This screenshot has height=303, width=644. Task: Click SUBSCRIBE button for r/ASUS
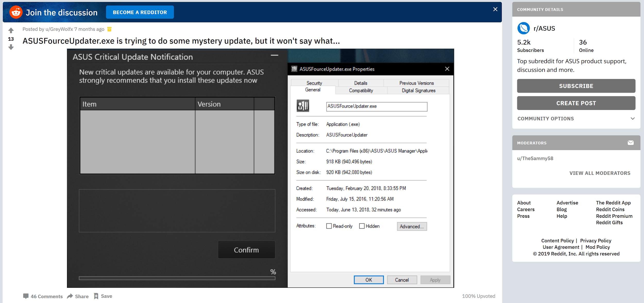(x=576, y=86)
